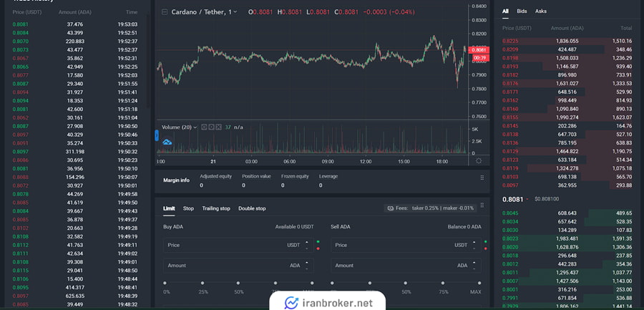Switch the order book to Asks
This screenshot has height=310, width=644.
tap(540, 11)
